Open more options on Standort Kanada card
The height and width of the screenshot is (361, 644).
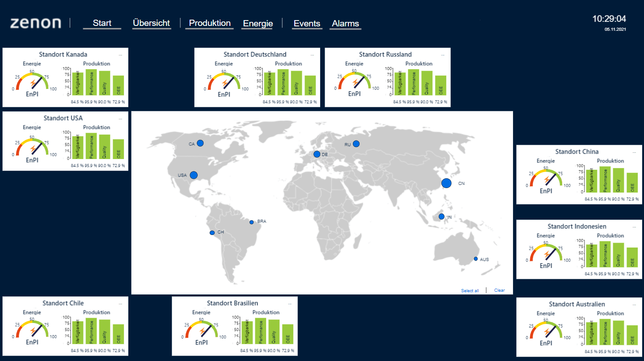tap(120, 55)
